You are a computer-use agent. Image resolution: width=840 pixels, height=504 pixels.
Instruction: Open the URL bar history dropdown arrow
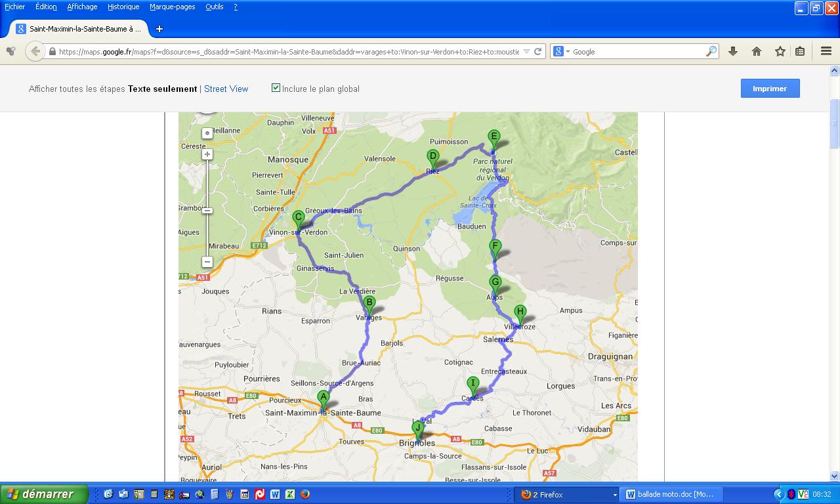526,51
